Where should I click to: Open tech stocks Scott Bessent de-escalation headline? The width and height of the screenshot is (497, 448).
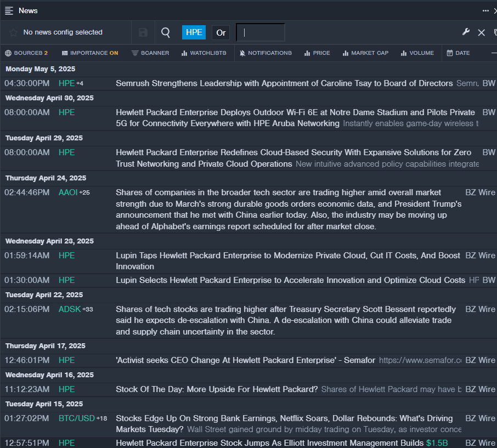pos(286,320)
